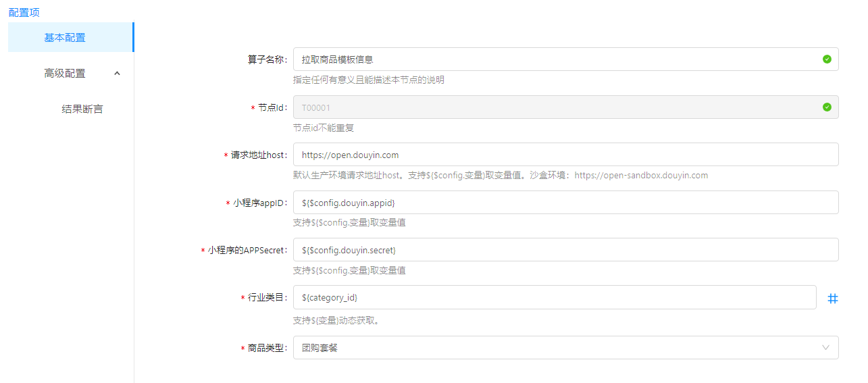Click the disabled 节点Id field T00001
Screen dimensions: 868x383
click(554, 107)
